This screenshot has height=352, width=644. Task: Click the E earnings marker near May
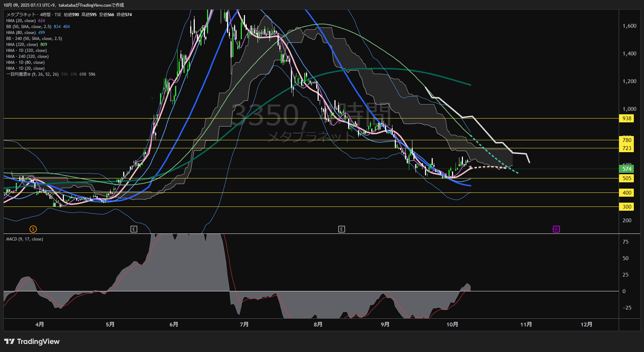point(134,229)
